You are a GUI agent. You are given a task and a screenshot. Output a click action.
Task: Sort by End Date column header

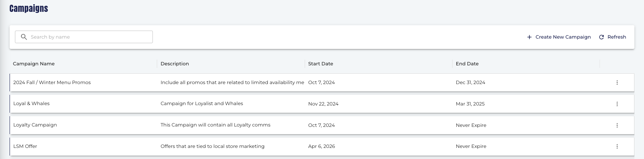click(x=467, y=64)
